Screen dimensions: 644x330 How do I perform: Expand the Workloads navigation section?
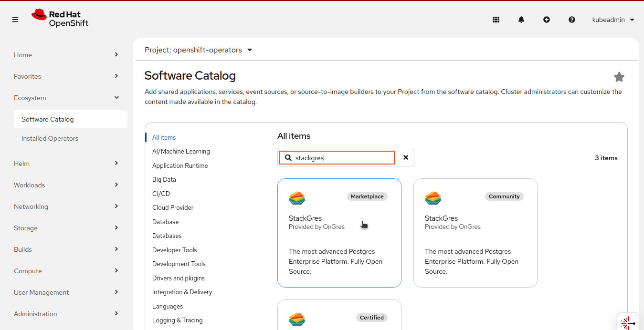pyautogui.click(x=66, y=185)
